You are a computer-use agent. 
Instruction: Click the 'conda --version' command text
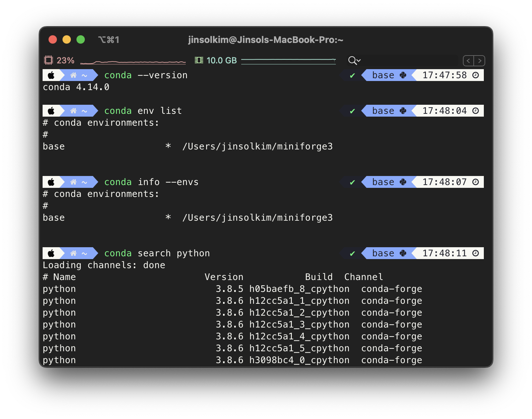[x=146, y=75]
